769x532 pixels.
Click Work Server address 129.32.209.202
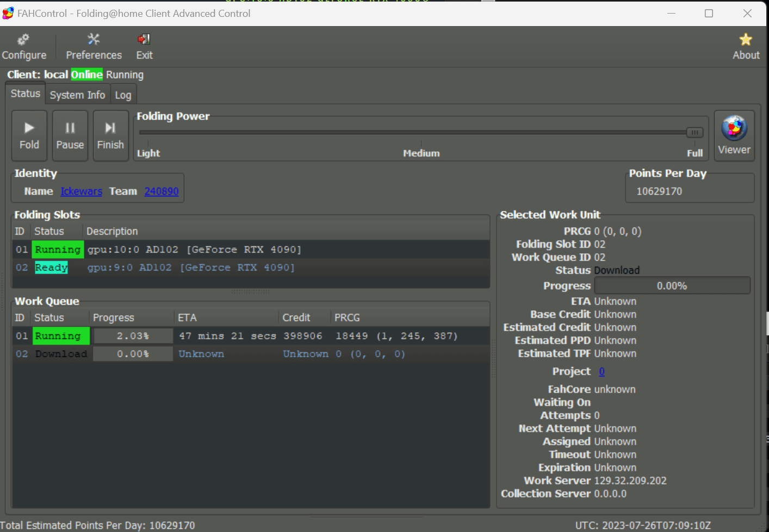point(630,481)
